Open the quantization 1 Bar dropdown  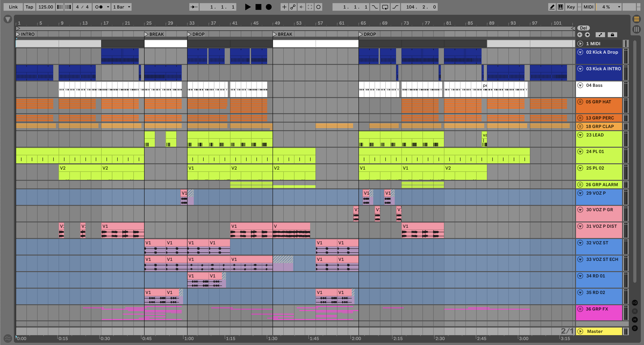click(122, 7)
